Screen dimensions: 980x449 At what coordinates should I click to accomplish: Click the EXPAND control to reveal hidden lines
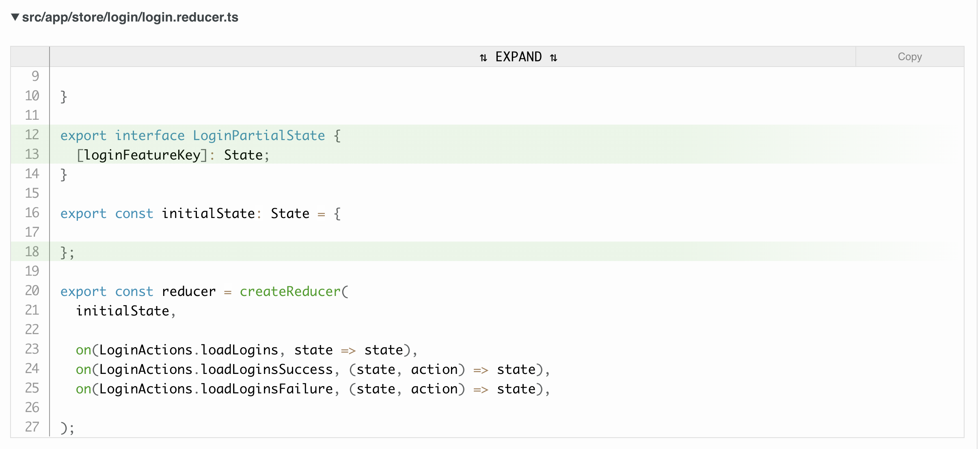tap(518, 57)
